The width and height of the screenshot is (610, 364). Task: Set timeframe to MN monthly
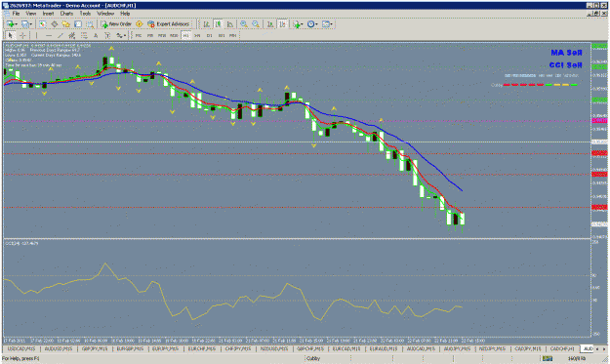232,35
